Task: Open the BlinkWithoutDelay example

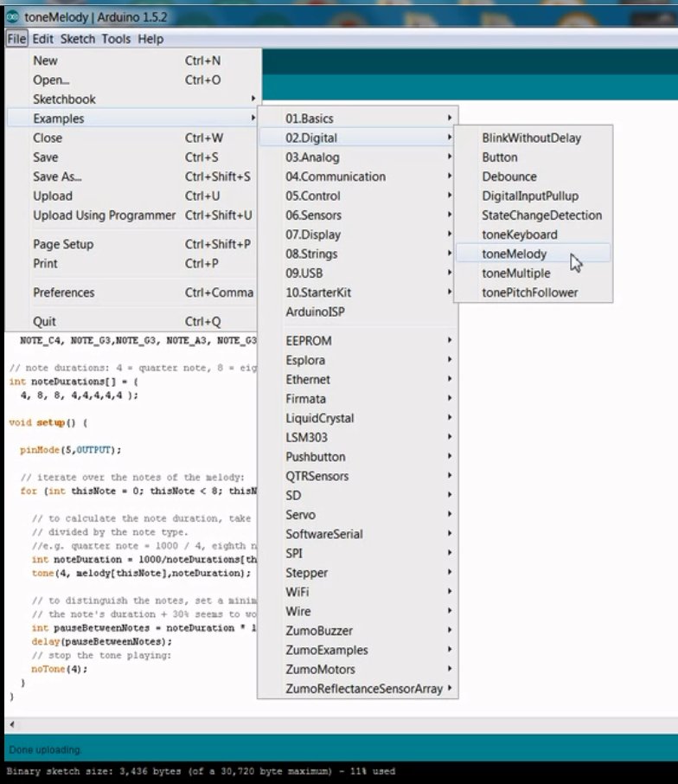Action: point(533,138)
